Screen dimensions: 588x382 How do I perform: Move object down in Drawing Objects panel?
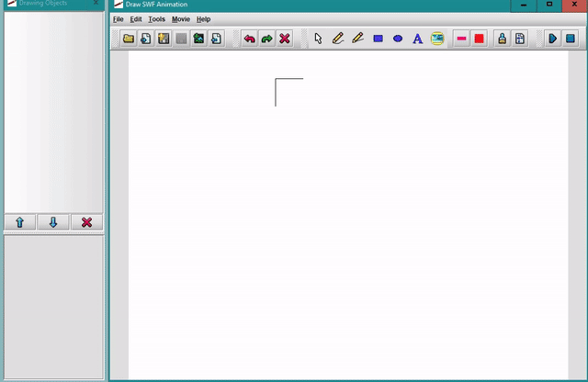pos(53,222)
